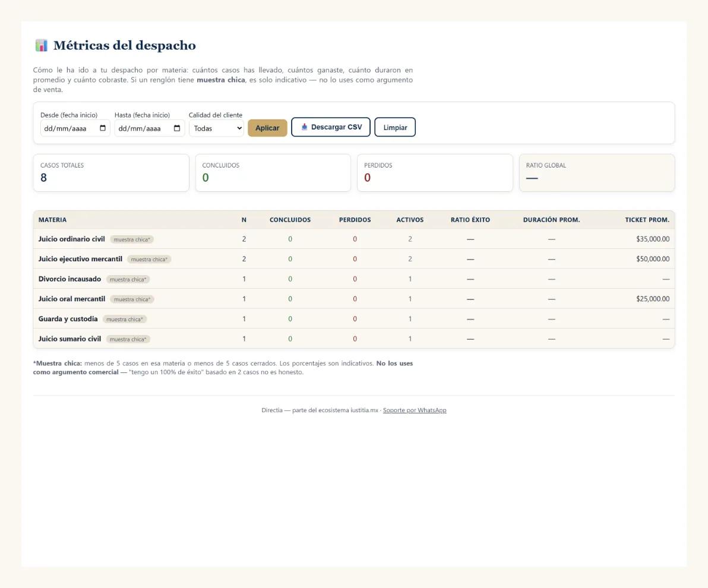Select the Casos Totales card

[111, 173]
